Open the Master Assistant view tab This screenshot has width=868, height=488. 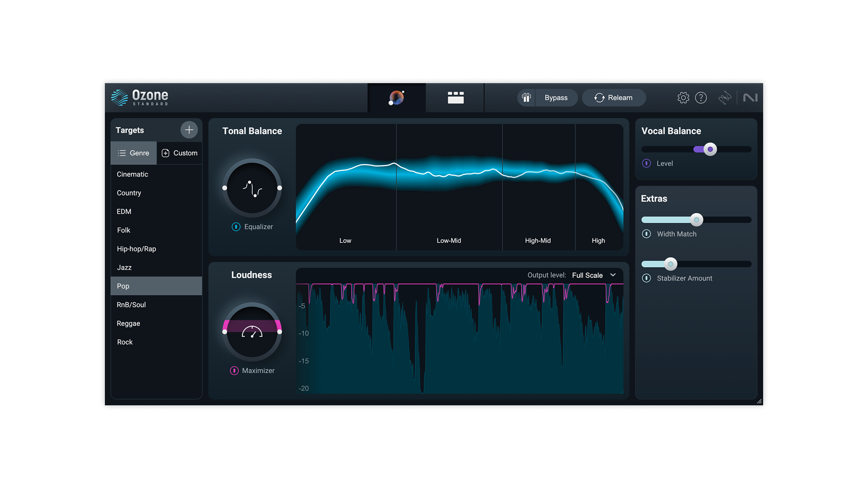tap(396, 98)
